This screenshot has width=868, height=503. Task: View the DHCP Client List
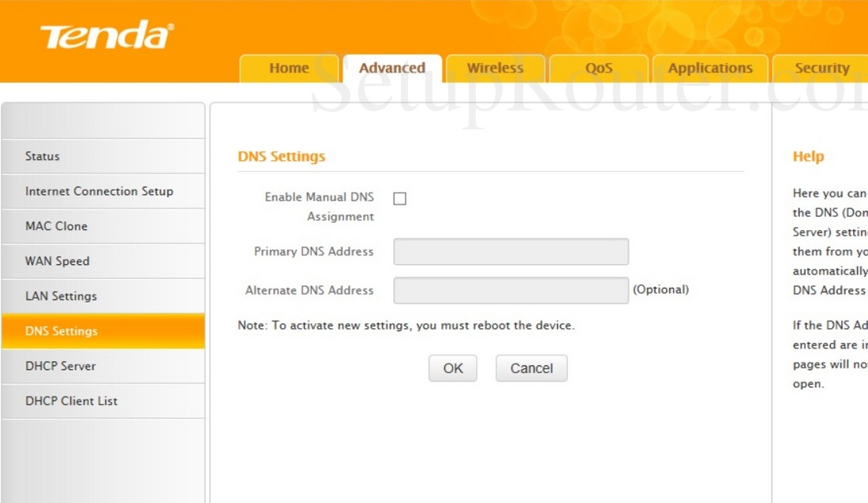[71, 401]
